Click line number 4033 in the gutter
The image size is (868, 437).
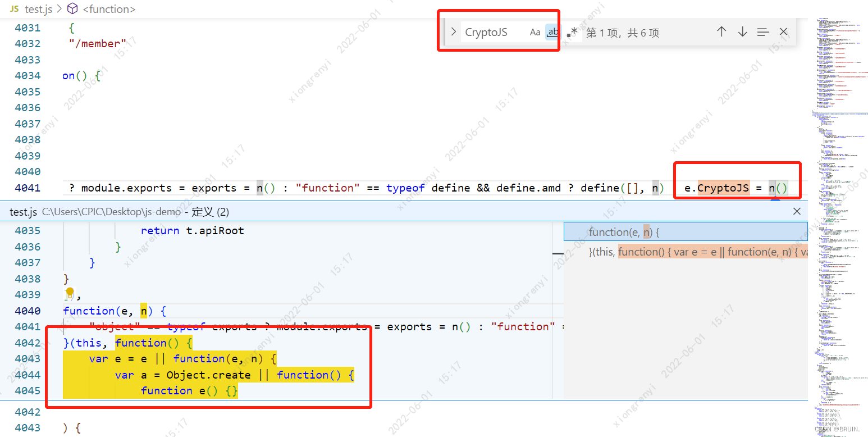point(28,60)
